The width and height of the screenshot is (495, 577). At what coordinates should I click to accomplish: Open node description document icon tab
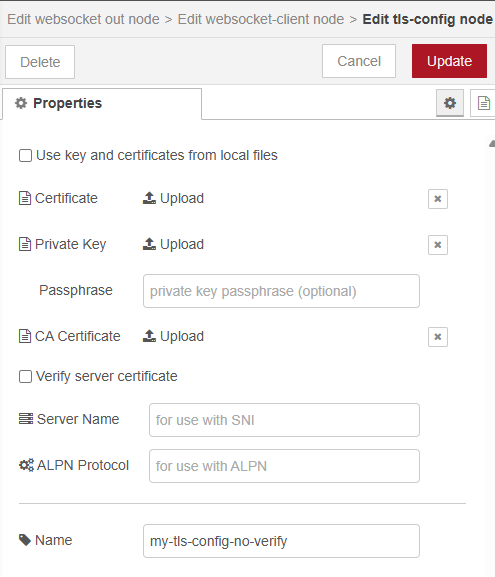483,103
